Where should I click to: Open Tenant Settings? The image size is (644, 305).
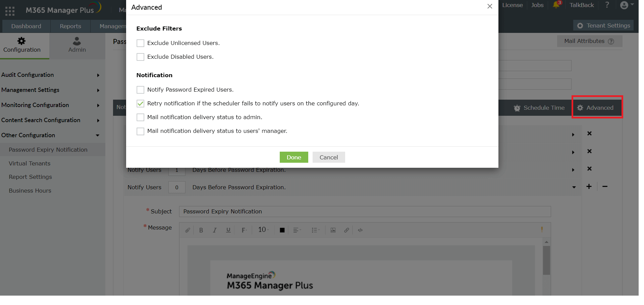pyautogui.click(x=603, y=26)
